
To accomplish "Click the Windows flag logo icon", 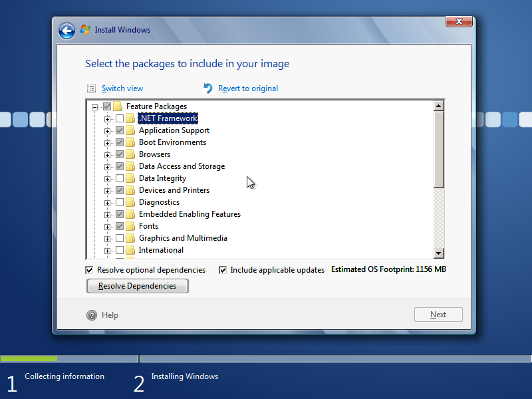I will pyautogui.click(x=85, y=29).
